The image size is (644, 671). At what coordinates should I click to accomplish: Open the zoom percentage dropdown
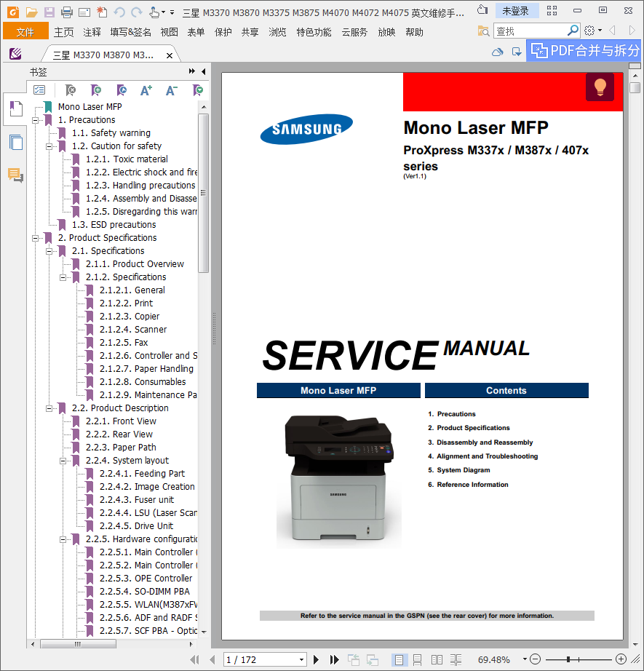pyautogui.click(x=525, y=659)
